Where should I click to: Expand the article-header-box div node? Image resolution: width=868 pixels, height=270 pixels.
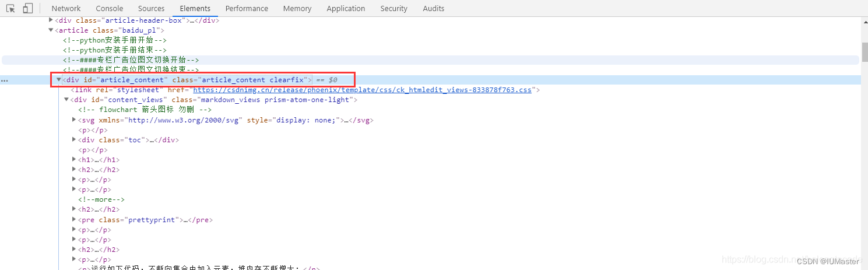(x=51, y=20)
